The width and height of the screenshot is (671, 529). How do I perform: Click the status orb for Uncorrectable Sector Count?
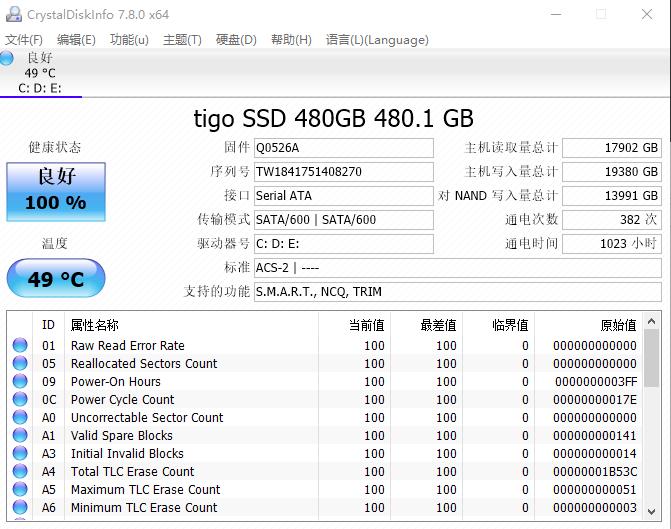point(20,417)
